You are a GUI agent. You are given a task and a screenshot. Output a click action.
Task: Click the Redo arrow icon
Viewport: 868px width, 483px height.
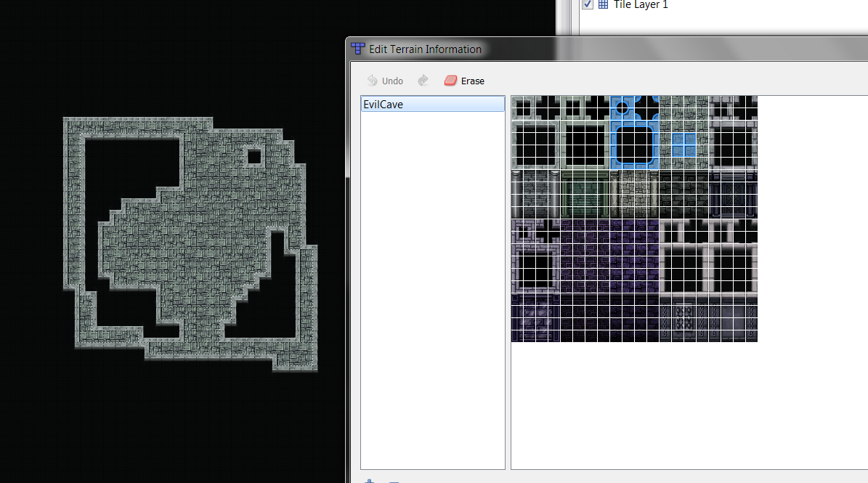pyautogui.click(x=423, y=81)
